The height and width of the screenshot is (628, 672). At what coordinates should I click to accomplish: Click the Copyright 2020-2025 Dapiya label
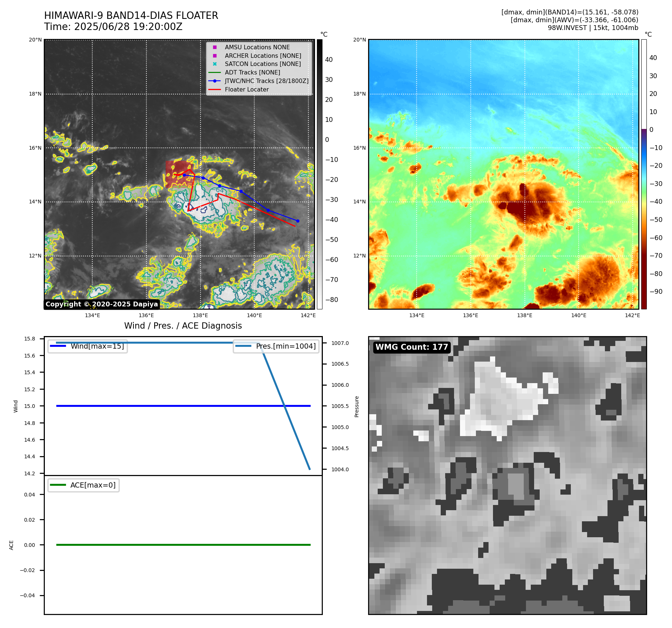point(102,304)
